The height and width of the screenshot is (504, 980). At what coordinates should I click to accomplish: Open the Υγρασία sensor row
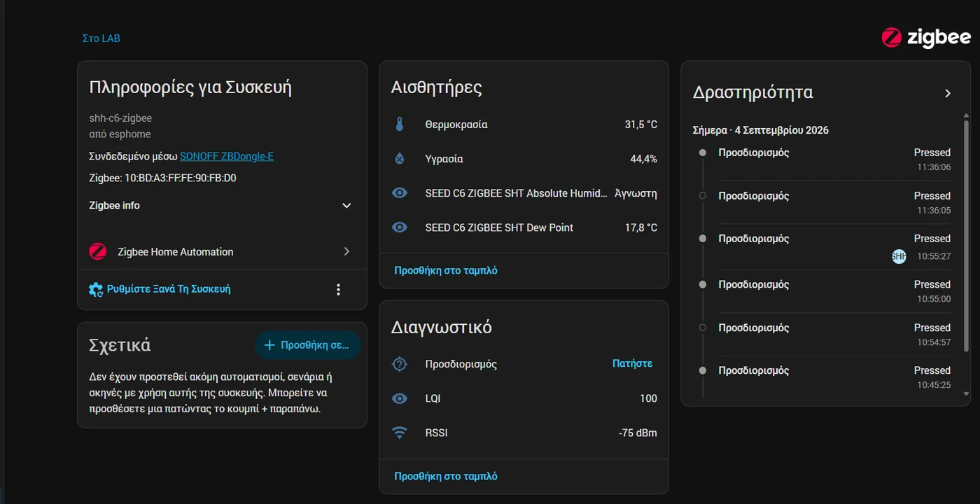(x=524, y=159)
